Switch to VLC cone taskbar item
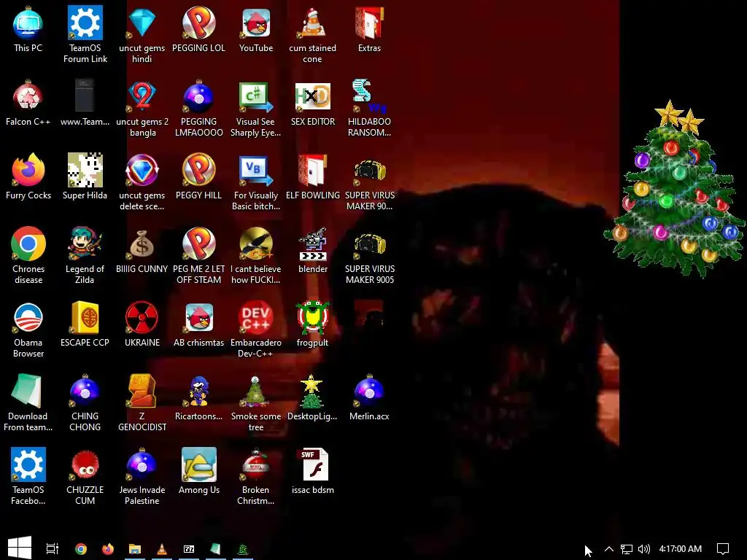 click(162, 548)
